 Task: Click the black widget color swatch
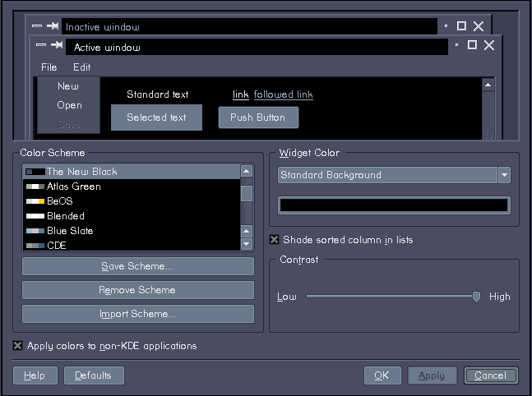394,205
